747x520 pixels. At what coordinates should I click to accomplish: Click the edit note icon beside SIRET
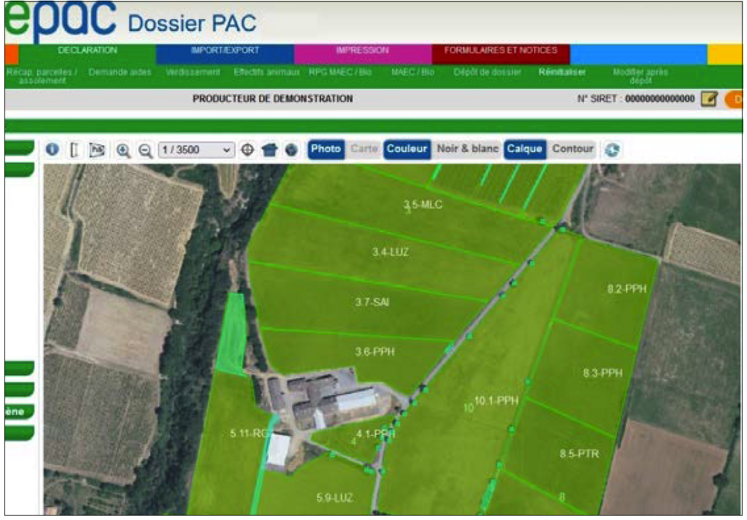[x=709, y=99]
